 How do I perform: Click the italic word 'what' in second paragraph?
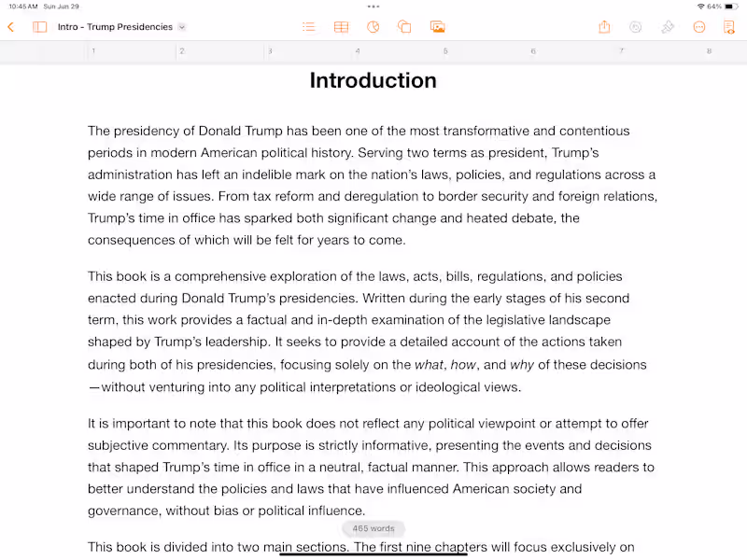tap(429, 365)
